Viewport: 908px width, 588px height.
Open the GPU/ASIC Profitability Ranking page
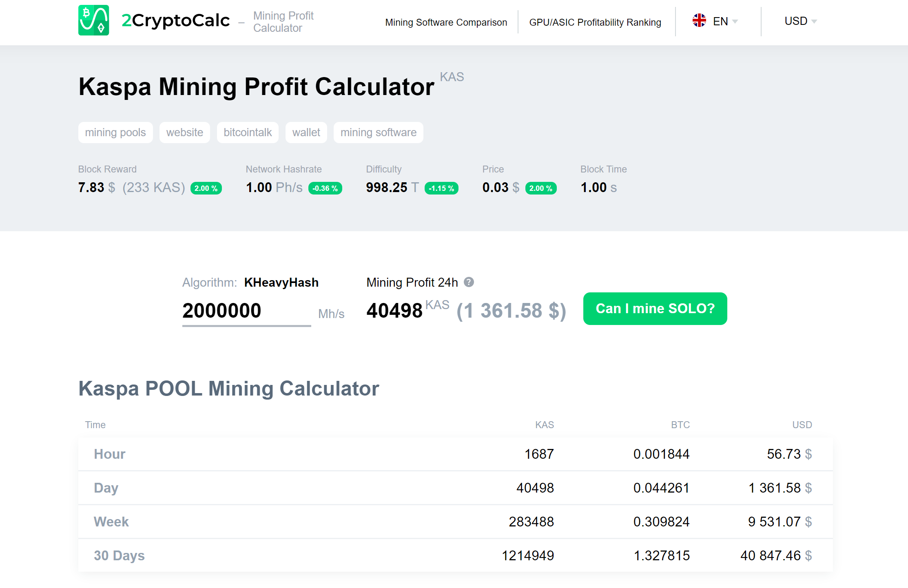(595, 22)
